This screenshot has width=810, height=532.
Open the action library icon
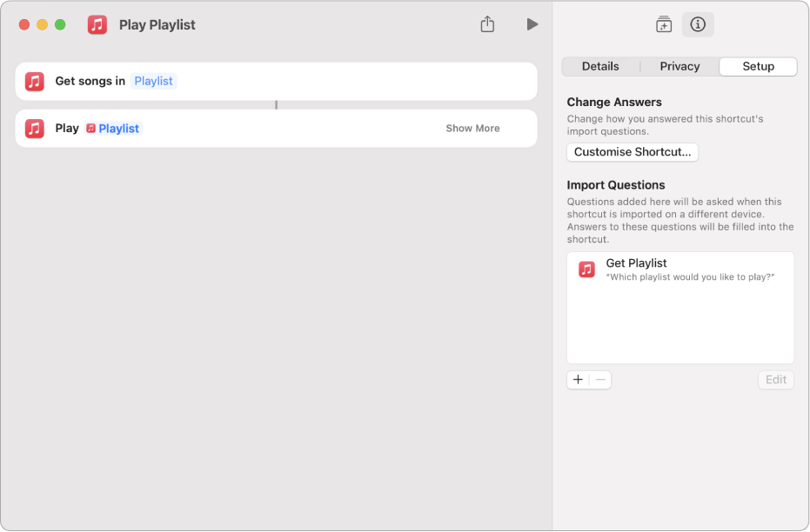click(x=664, y=24)
